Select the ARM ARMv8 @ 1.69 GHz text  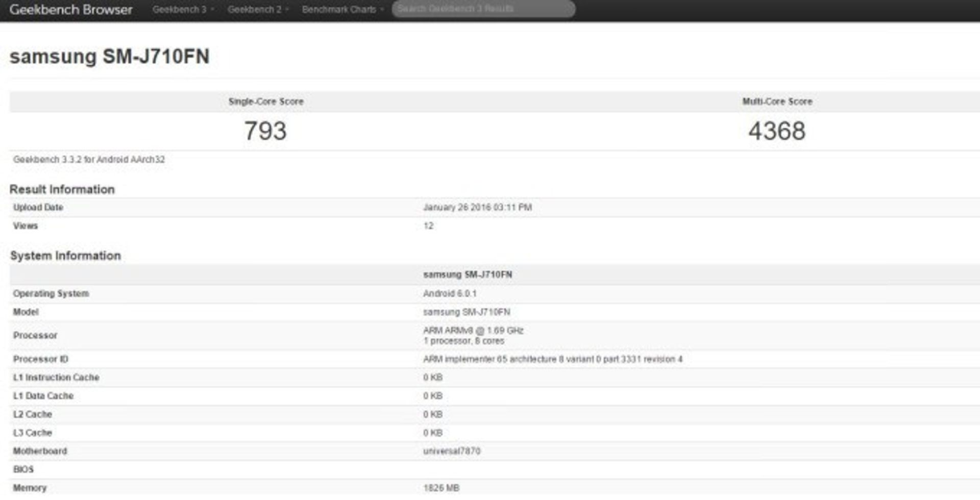473,331
